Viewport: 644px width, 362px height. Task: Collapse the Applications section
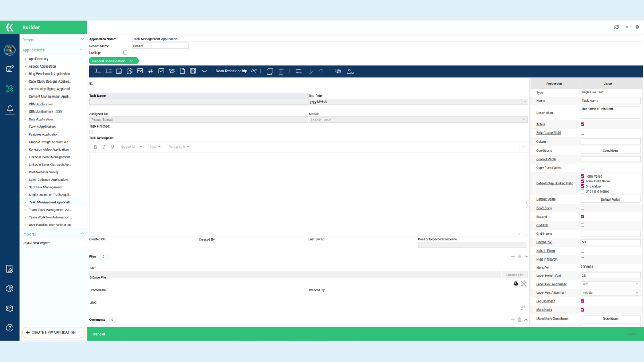pos(82,49)
